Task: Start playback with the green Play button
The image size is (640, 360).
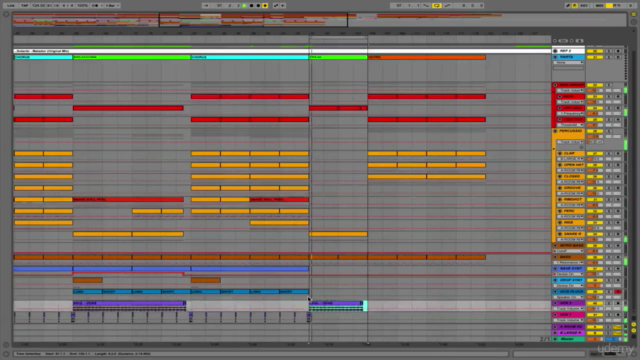Action: click(x=244, y=6)
